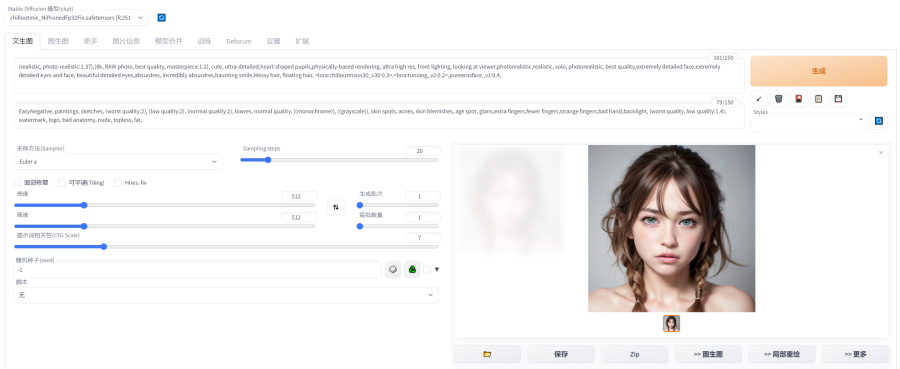Clear the prompt with the trash icon
Viewport: 900px width, 369px height.
point(778,99)
